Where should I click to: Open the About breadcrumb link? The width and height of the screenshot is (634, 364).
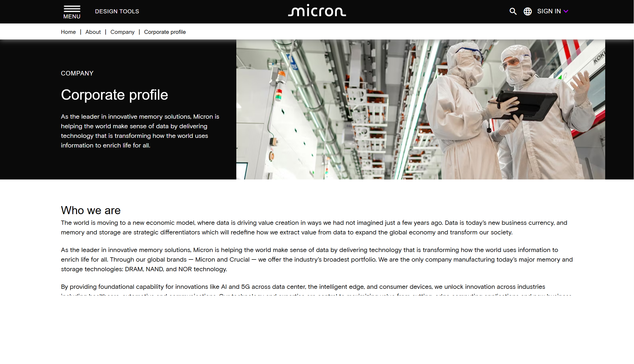(x=93, y=32)
